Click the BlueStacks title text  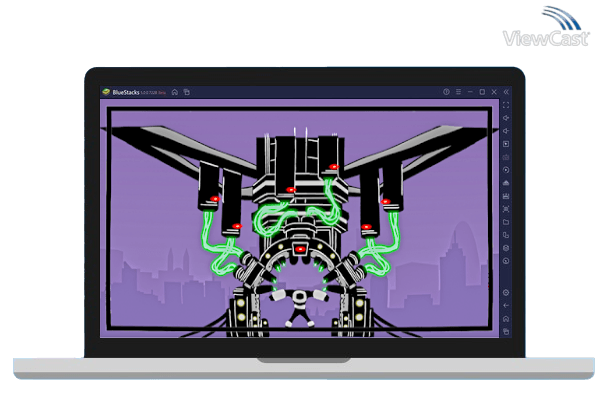click(126, 92)
